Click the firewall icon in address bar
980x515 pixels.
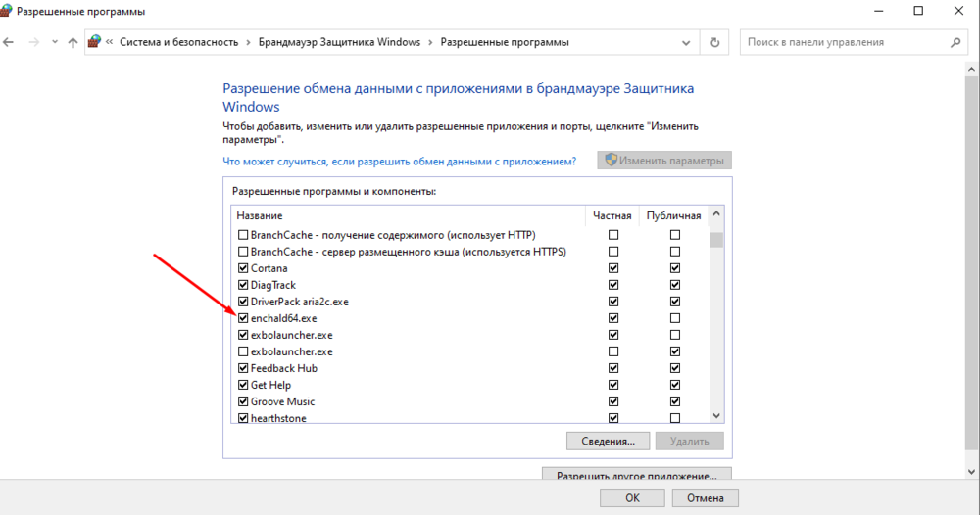(x=94, y=42)
